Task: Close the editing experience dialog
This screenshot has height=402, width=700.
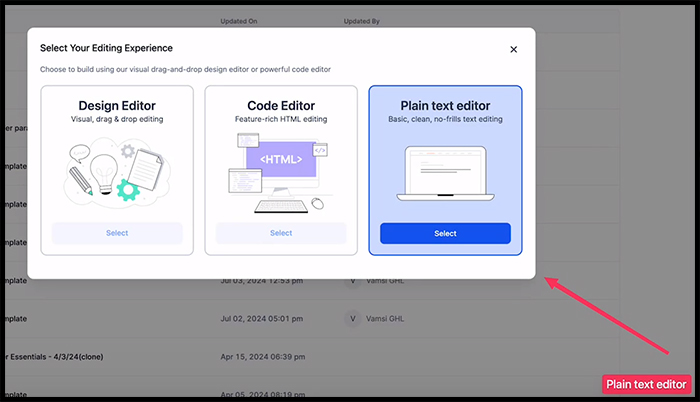Action: [x=513, y=50]
